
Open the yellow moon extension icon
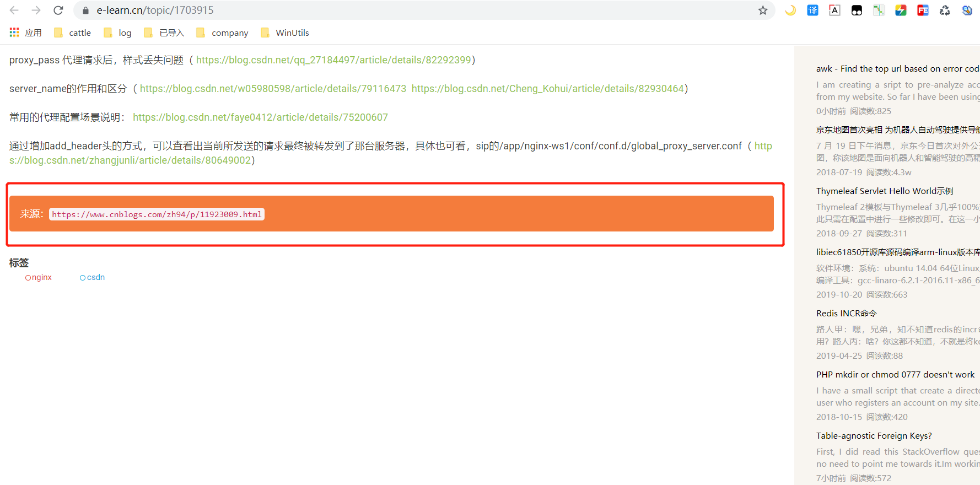(790, 10)
